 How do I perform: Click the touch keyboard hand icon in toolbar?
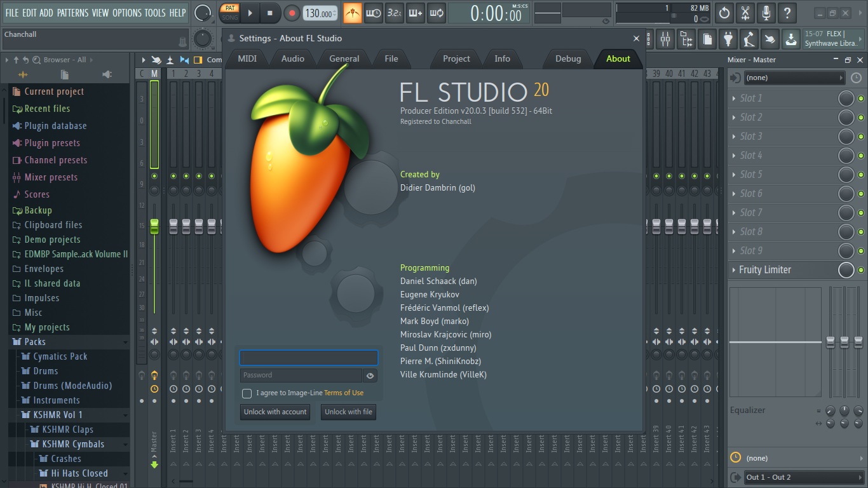(770, 39)
